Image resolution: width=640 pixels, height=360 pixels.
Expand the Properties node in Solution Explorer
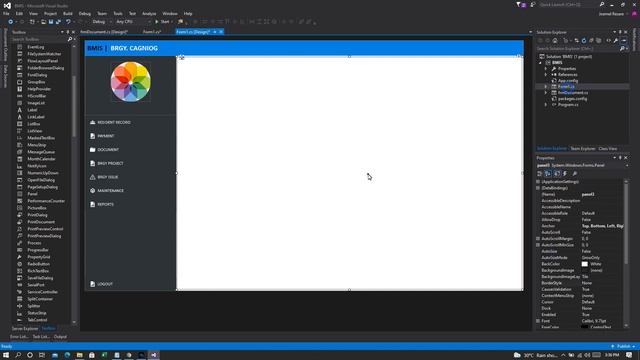[x=546, y=69]
